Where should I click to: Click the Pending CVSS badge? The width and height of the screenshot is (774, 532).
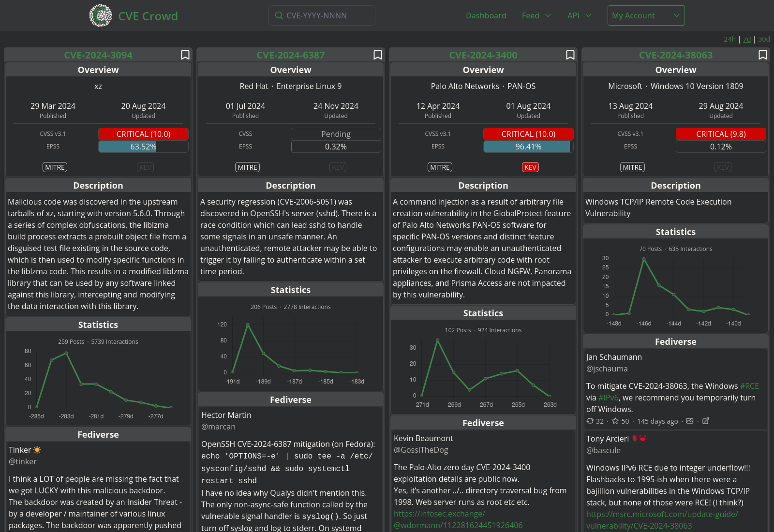tap(336, 134)
